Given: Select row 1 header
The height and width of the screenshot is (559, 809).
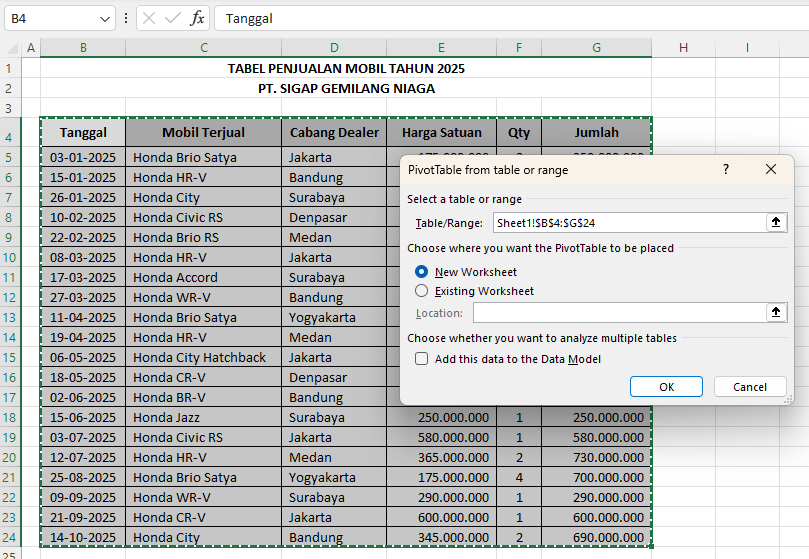Looking at the screenshot, I should pos(9,68).
